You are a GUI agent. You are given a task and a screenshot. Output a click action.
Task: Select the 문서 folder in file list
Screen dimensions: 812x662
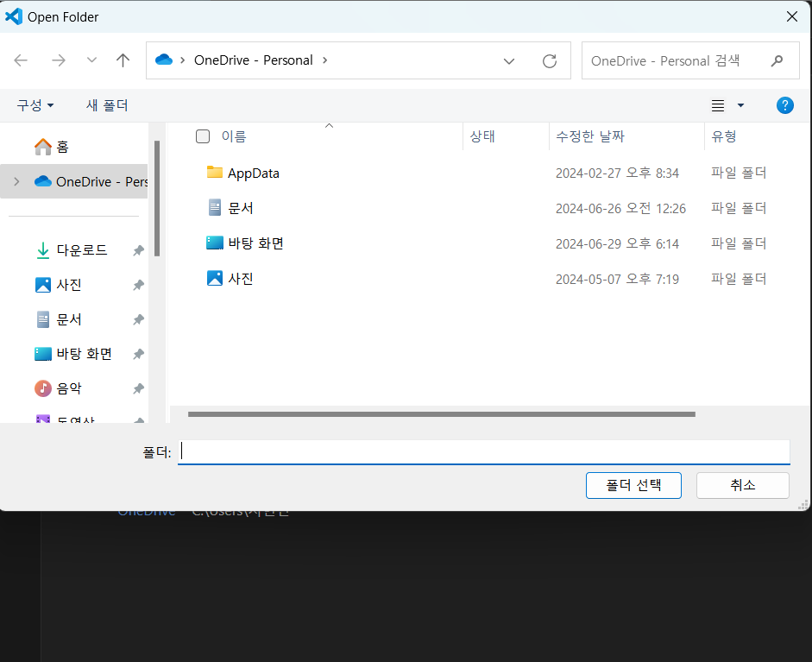tap(241, 208)
